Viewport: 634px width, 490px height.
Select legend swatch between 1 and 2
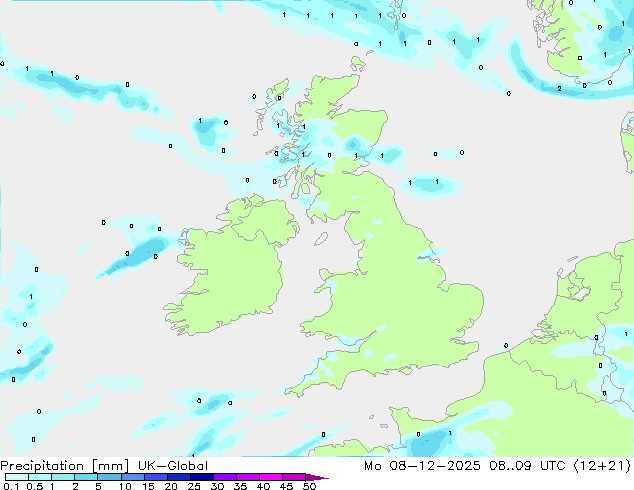(x=63, y=477)
